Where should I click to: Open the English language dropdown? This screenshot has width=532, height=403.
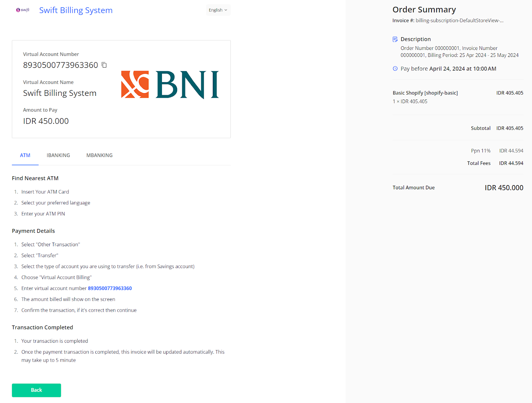218,10
